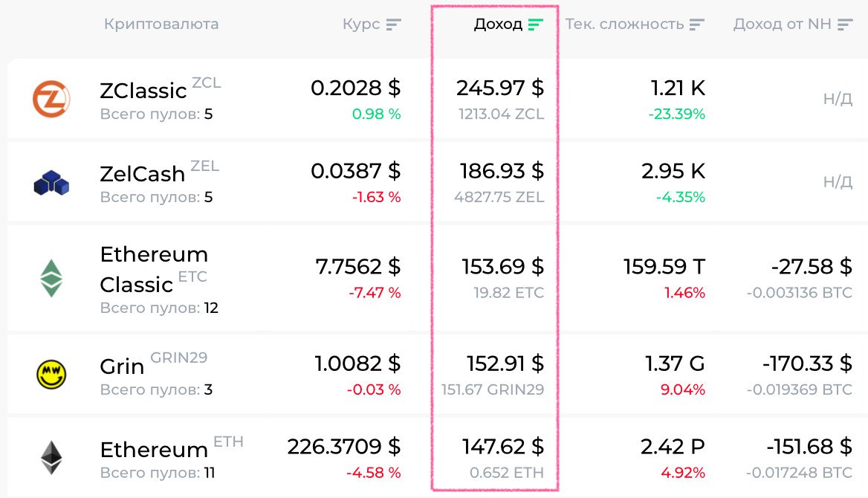The height and width of the screenshot is (498, 868).
Task: Open the ZelCash coin name link
Action: pos(143,174)
